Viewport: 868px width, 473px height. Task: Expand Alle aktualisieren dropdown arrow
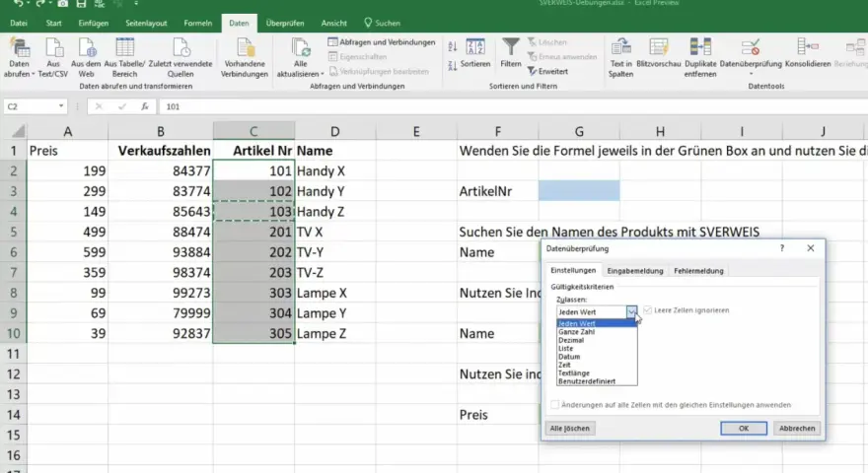(x=323, y=74)
